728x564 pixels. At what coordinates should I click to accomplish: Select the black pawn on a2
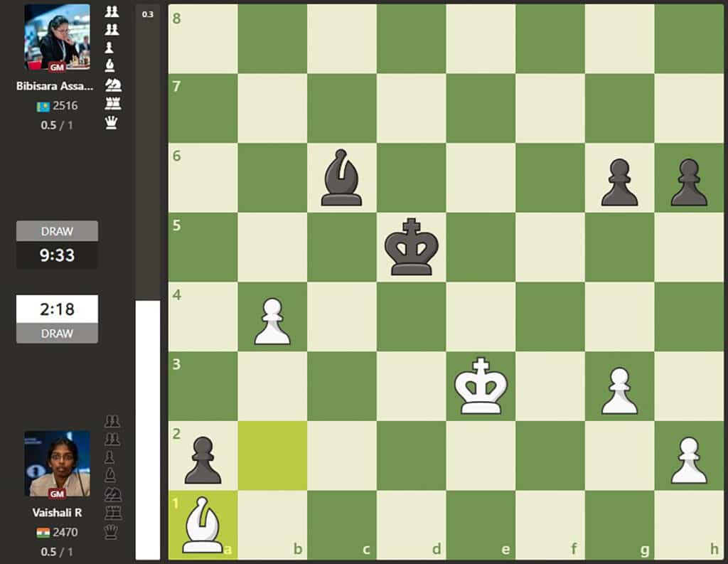[203, 459]
